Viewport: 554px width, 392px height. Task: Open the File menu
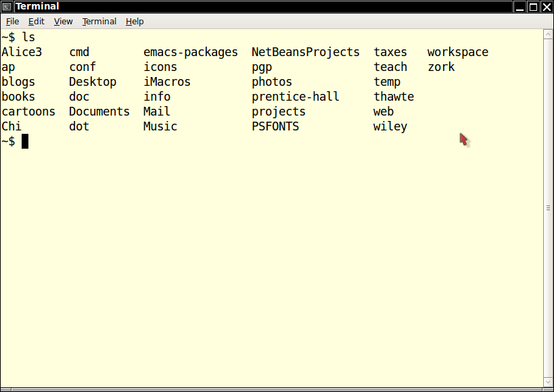(x=12, y=22)
